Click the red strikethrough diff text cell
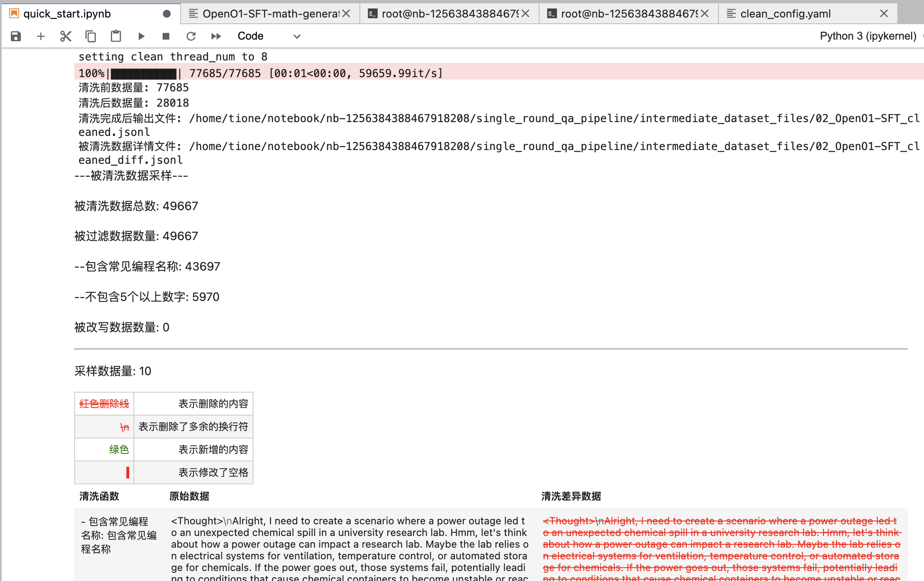 (x=722, y=548)
